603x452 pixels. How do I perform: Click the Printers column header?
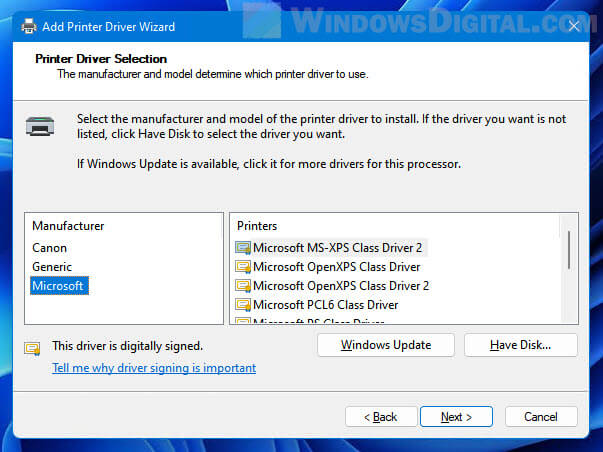coord(257,226)
